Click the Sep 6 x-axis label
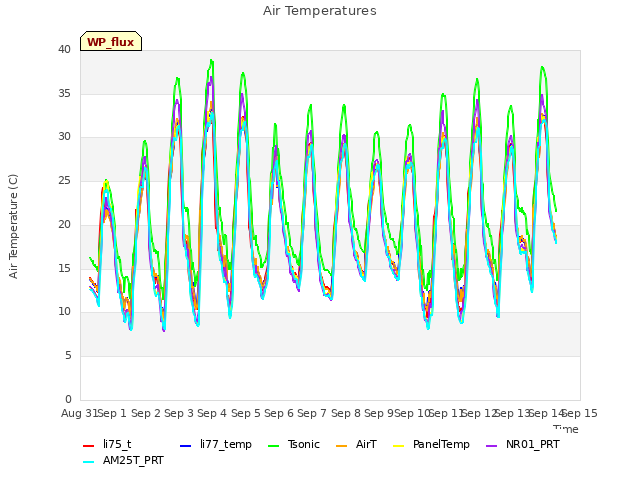640x480 pixels. pyautogui.click(x=279, y=413)
